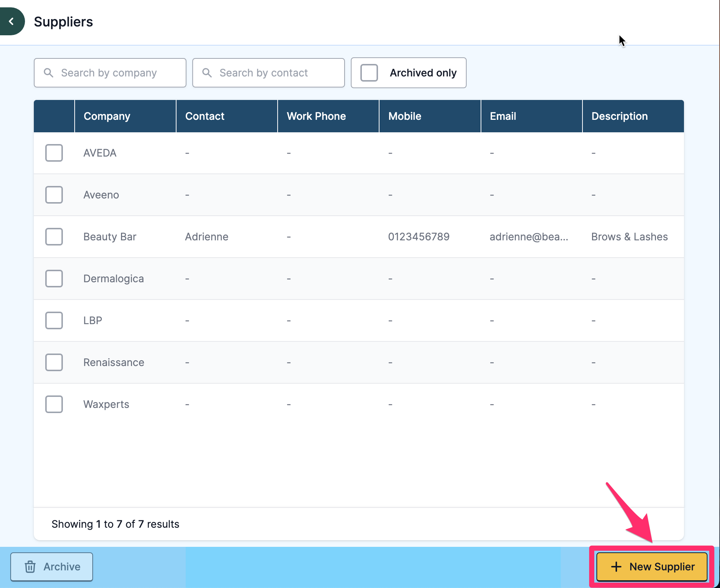Click the Archived only label text
720x588 pixels.
(x=423, y=73)
